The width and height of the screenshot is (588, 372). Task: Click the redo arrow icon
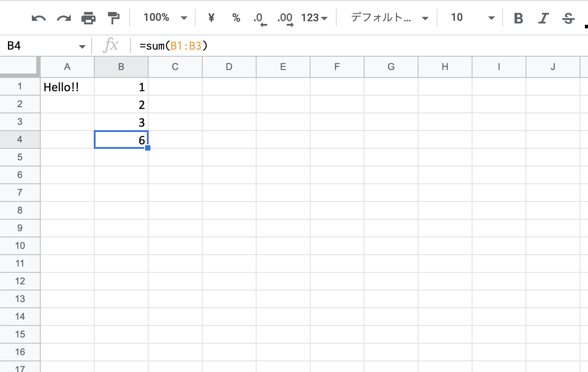[x=64, y=18]
